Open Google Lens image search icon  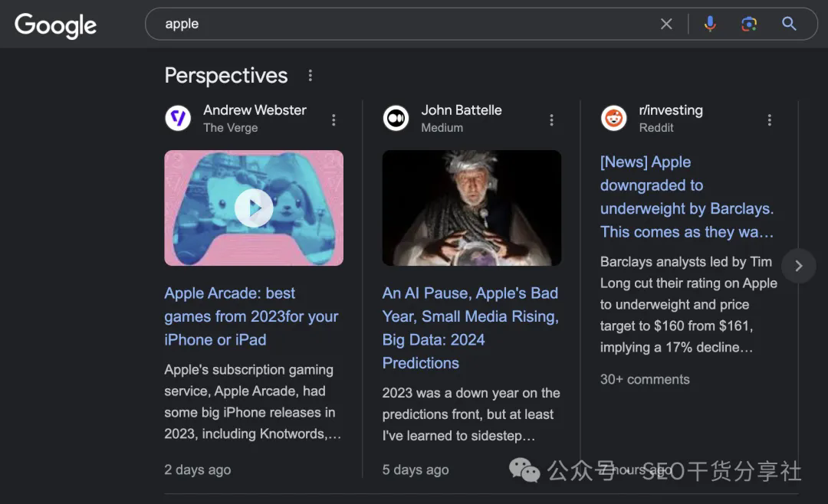(749, 24)
